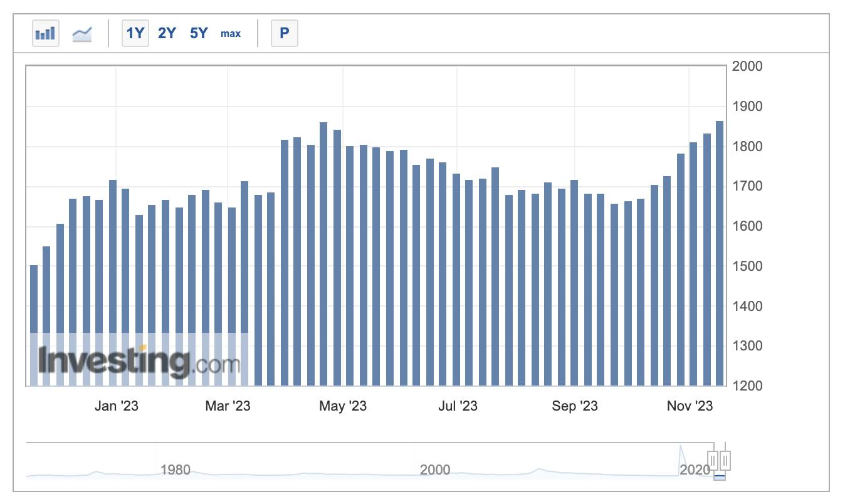Click the Jan '23 axis label

tap(117, 406)
